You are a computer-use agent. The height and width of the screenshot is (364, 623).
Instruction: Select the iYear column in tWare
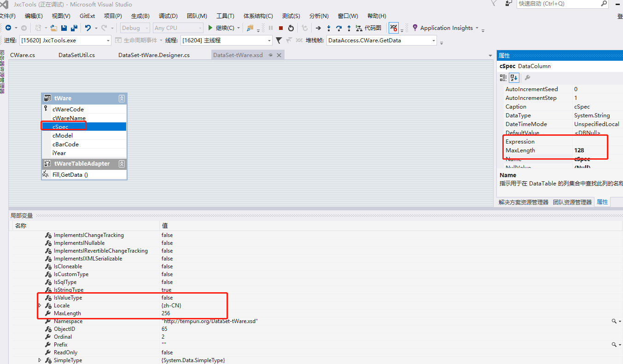coord(84,153)
